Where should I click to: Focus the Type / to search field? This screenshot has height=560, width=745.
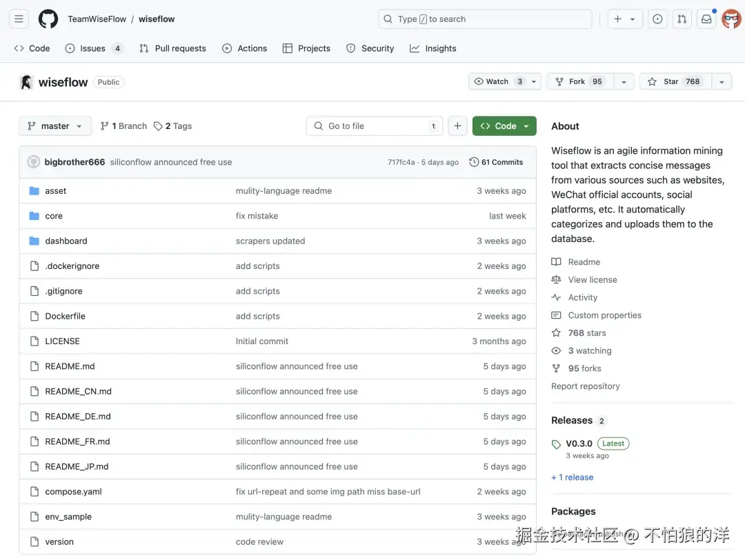pyautogui.click(x=485, y=19)
